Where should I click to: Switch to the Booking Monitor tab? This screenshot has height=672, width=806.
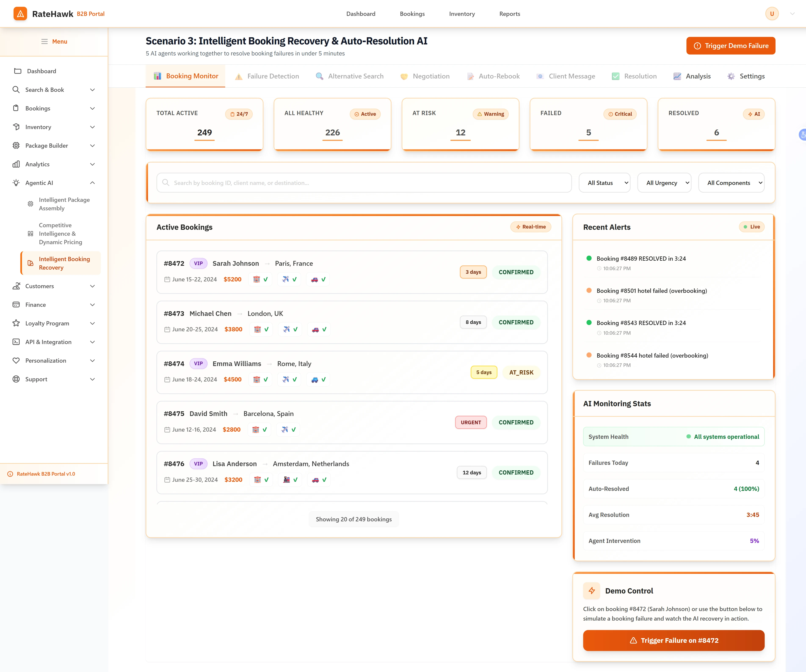click(x=185, y=76)
